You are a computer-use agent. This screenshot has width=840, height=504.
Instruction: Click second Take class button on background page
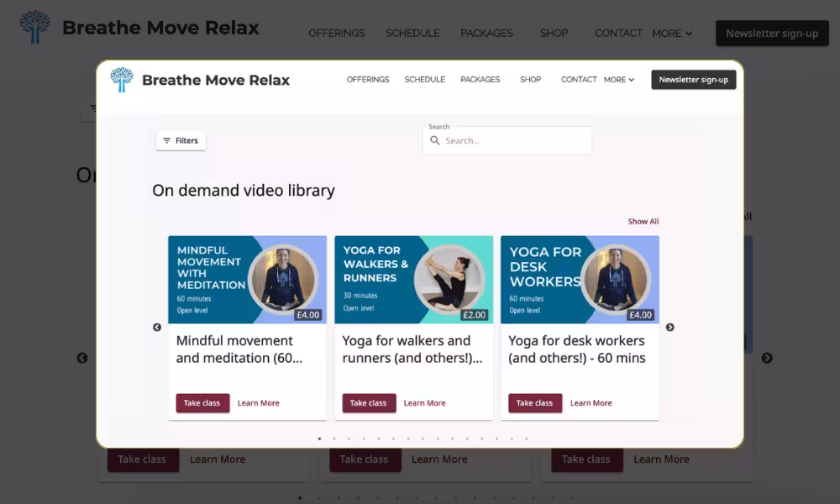365,459
